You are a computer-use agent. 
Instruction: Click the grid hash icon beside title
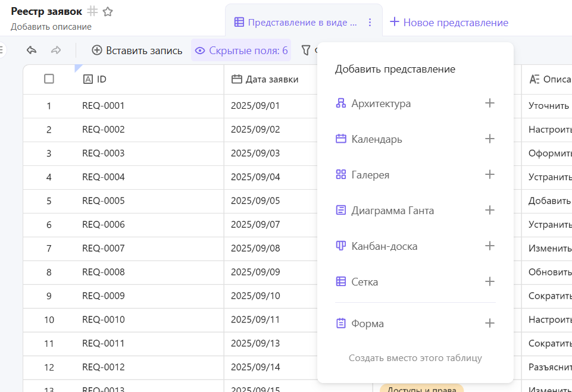(92, 11)
